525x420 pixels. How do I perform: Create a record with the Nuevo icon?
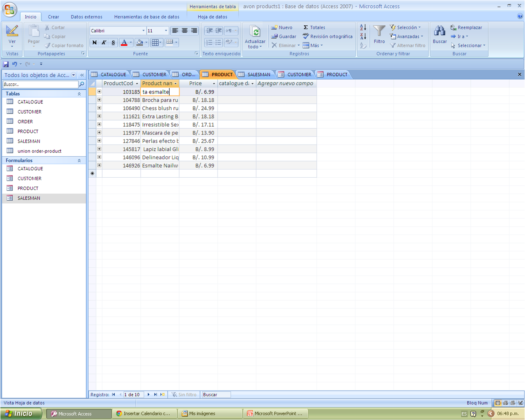(x=282, y=27)
